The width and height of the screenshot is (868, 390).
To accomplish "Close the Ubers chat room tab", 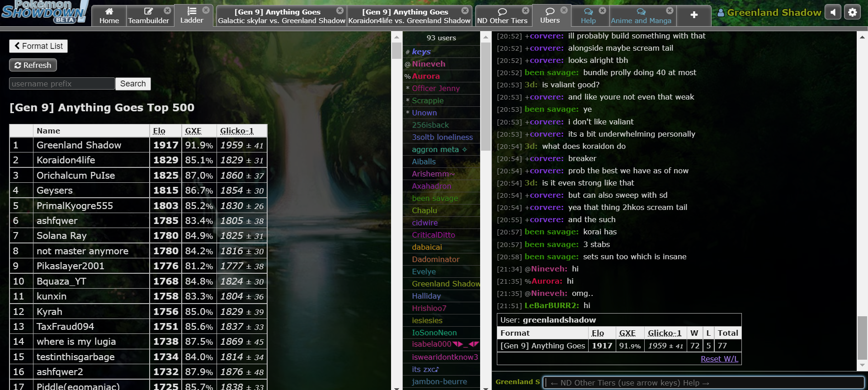I will click(x=564, y=10).
